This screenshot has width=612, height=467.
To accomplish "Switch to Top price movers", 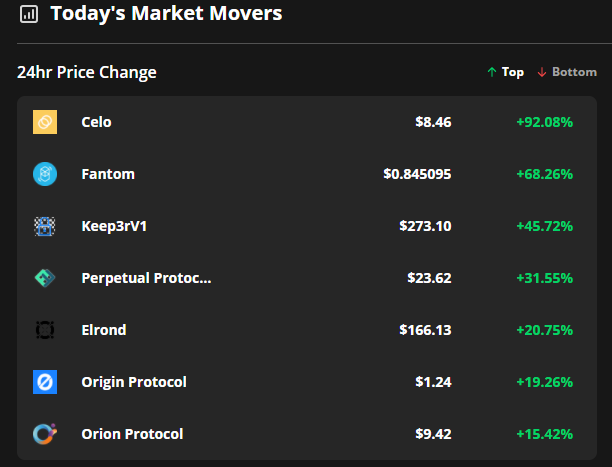I will tap(505, 72).
